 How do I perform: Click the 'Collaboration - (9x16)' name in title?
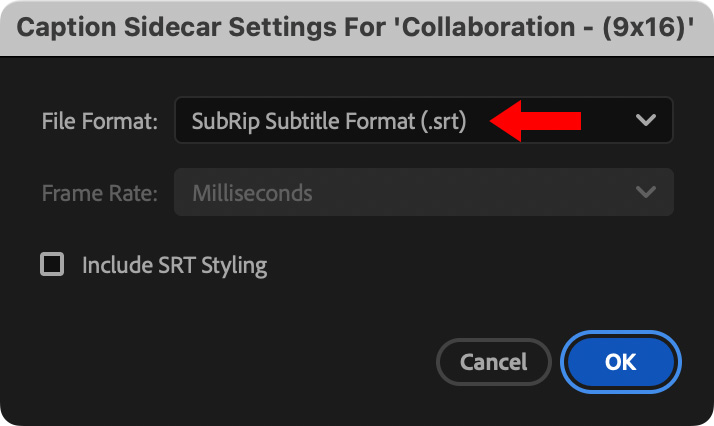pos(559,27)
